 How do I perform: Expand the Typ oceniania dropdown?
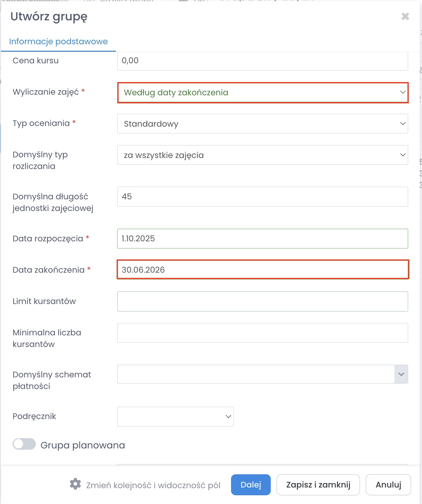click(x=262, y=124)
